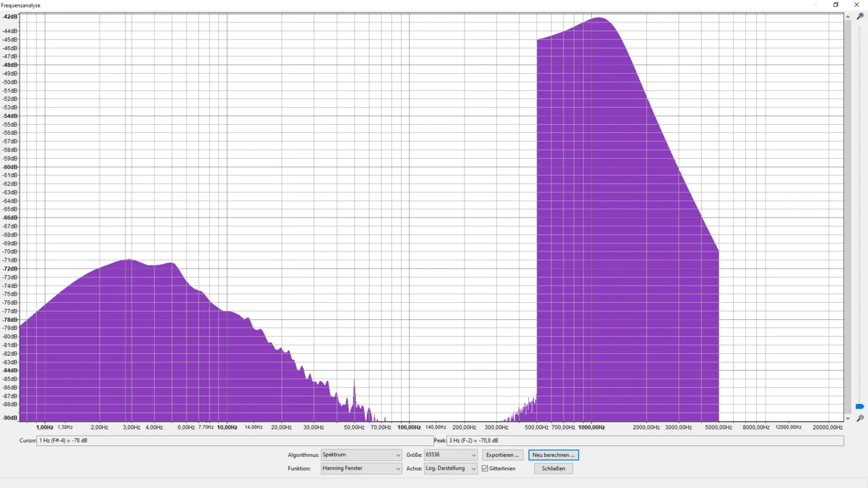Minimize the Frequenzanalyse window
Image resolution: width=868 pixels, height=488 pixels.
point(816,5)
